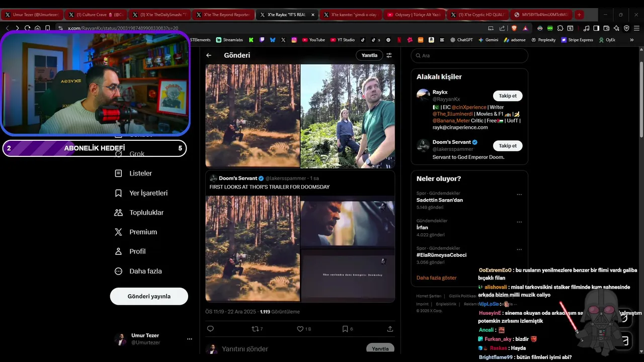Open İrfan trending topic
Viewport: 644px width, 362px height.
[x=422, y=227]
